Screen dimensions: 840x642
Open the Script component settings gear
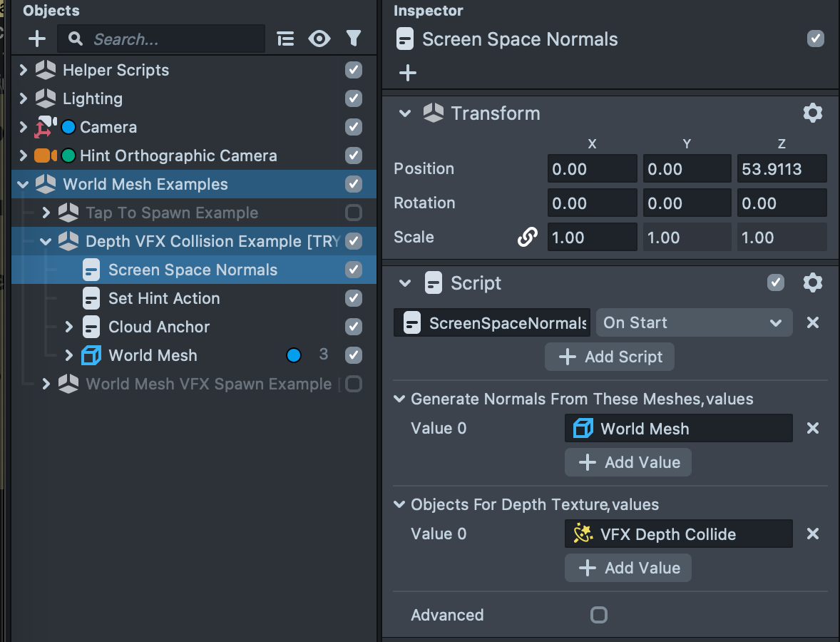812,283
